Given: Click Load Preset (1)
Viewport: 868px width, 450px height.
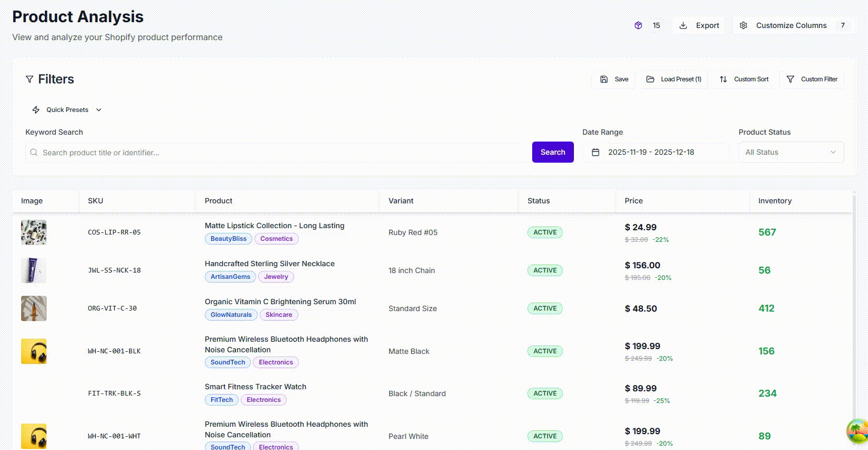Looking at the screenshot, I should pos(674,79).
